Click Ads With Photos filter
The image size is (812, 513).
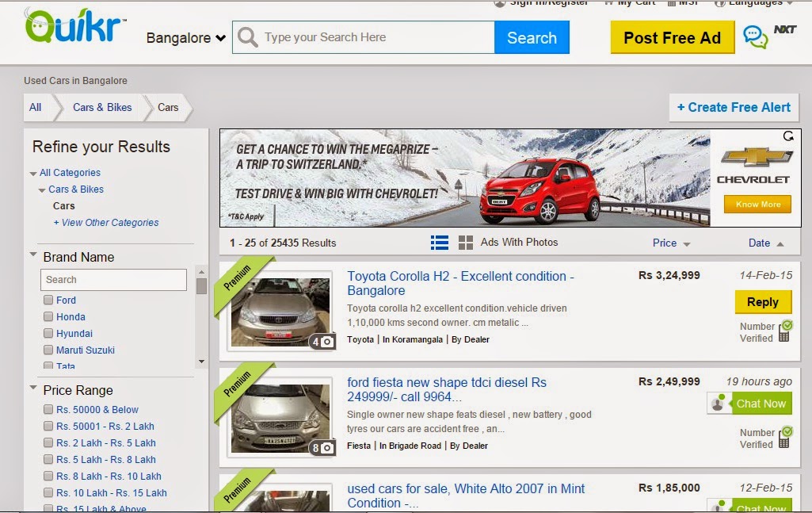coord(519,242)
